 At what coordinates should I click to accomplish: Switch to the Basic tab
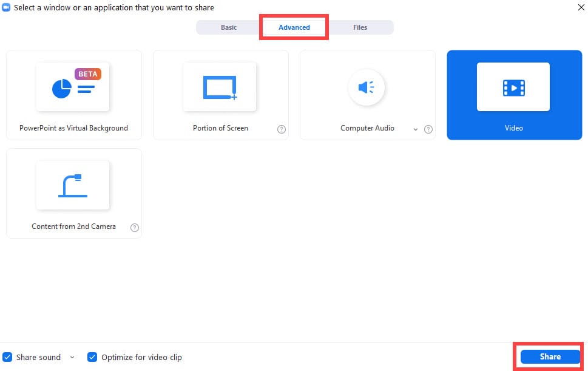229,27
